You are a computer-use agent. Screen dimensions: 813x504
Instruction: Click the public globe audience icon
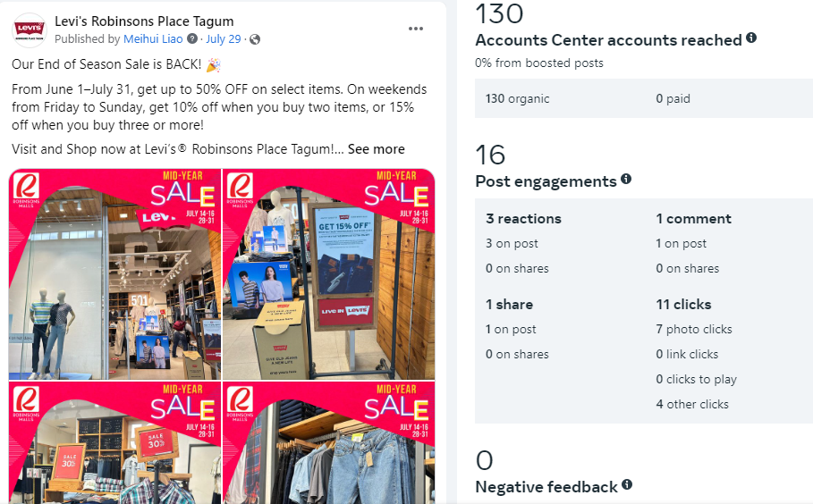[255, 39]
